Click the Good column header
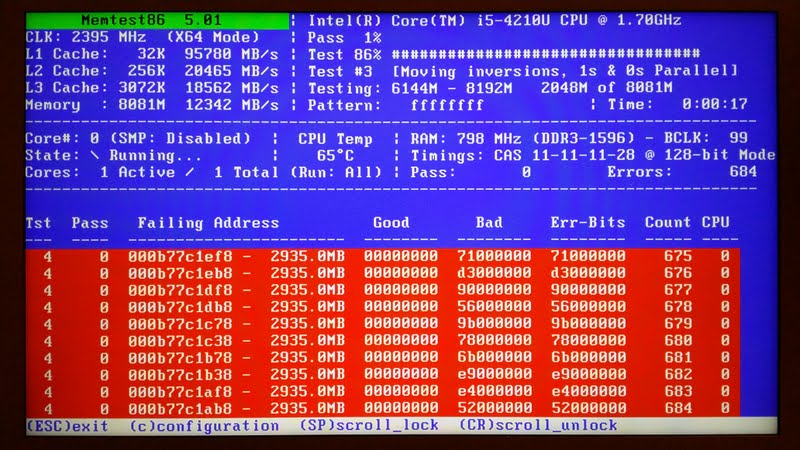The width and height of the screenshot is (800, 450). (x=391, y=222)
